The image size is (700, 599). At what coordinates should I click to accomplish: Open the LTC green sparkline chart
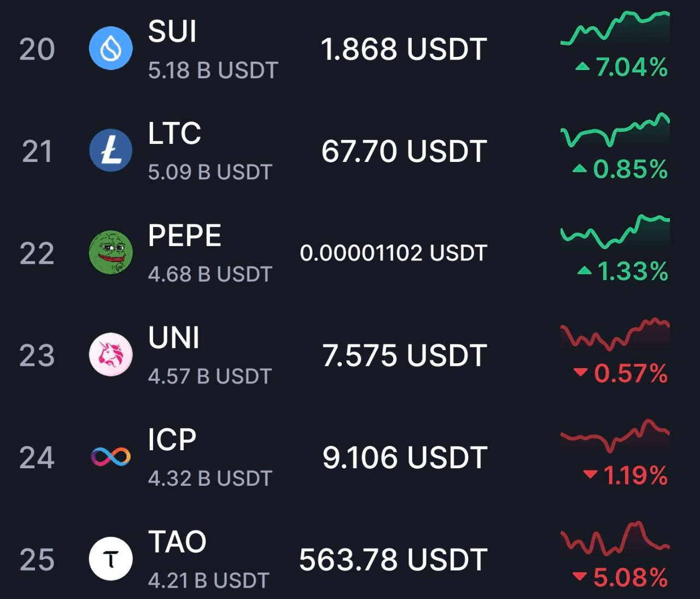[x=615, y=130]
